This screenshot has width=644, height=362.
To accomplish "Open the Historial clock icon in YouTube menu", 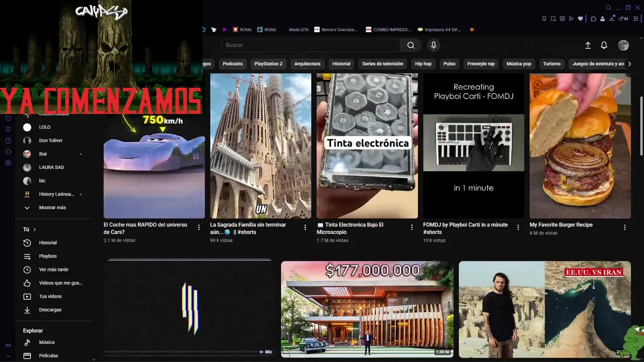I will click(27, 243).
